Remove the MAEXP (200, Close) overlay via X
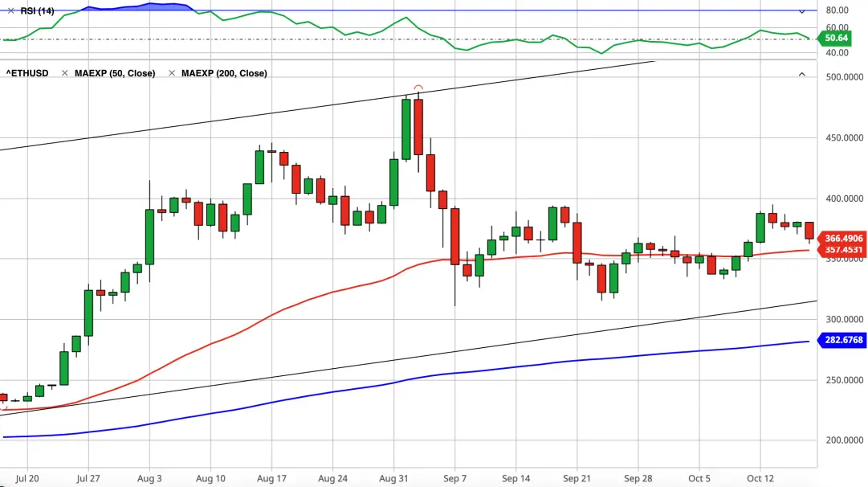Image resolution: width=868 pixels, height=487 pixels. click(x=172, y=73)
